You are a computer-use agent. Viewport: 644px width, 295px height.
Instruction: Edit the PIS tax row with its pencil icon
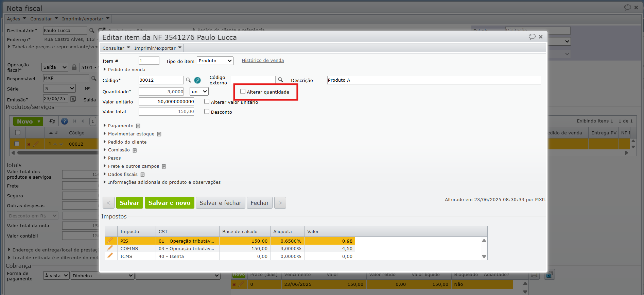click(x=110, y=241)
